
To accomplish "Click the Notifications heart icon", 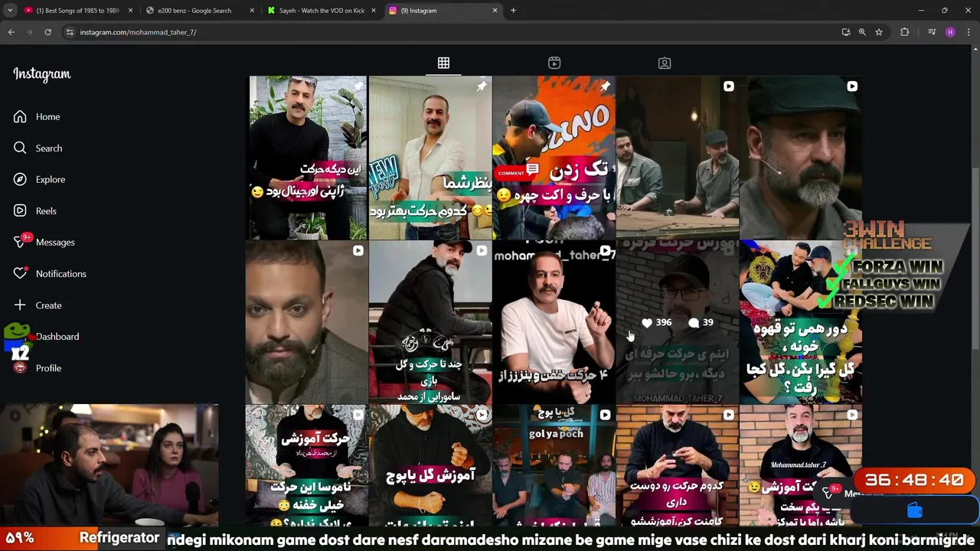I will click(x=20, y=273).
